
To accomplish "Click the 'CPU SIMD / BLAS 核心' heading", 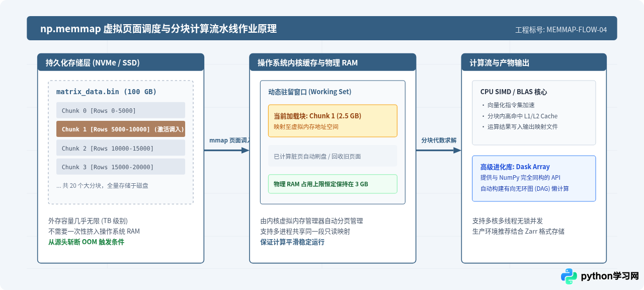I will (514, 92).
